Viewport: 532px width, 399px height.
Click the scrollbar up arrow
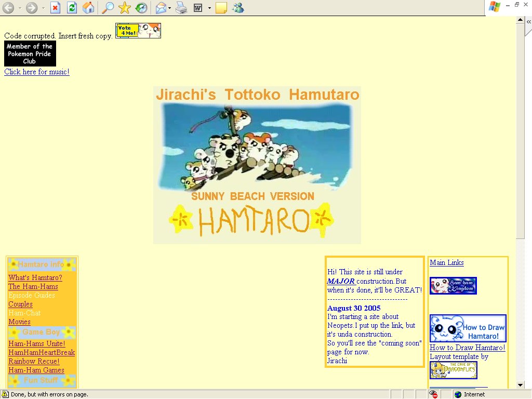520,20
